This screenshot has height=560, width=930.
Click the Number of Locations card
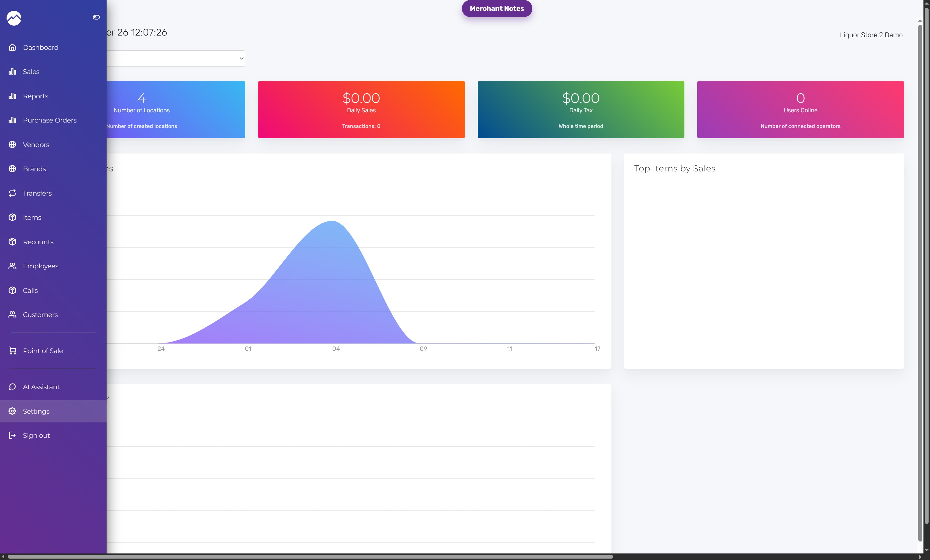[175, 109]
